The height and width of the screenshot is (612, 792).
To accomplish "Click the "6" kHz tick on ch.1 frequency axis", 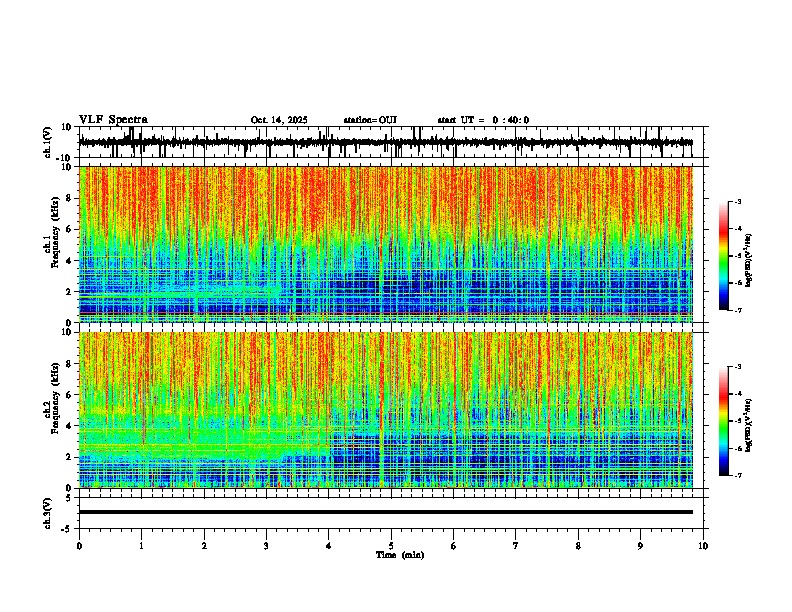I will tap(69, 229).
